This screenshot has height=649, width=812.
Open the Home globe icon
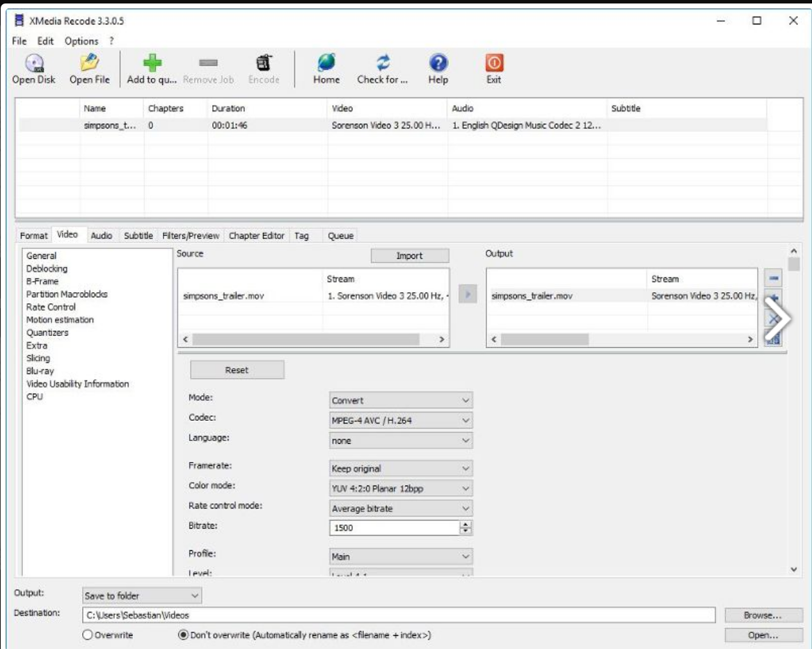pyautogui.click(x=326, y=64)
